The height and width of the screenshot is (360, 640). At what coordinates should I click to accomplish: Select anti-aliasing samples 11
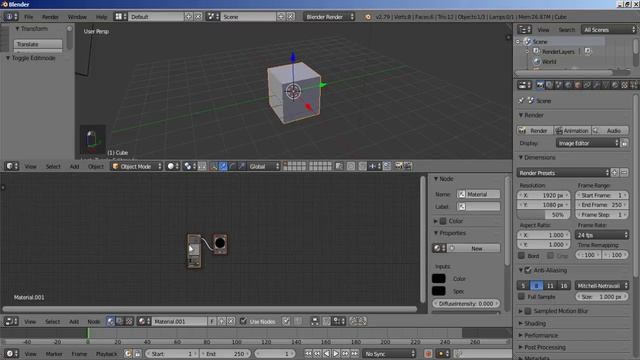click(550, 285)
